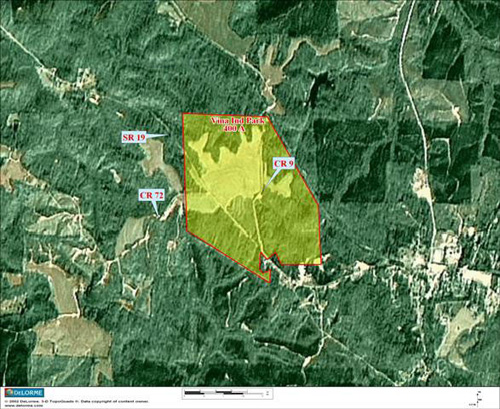The width and height of the screenshot is (500, 409).
Task: Click the road fork inside the yellow parcel
Action: click(x=256, y=197)
